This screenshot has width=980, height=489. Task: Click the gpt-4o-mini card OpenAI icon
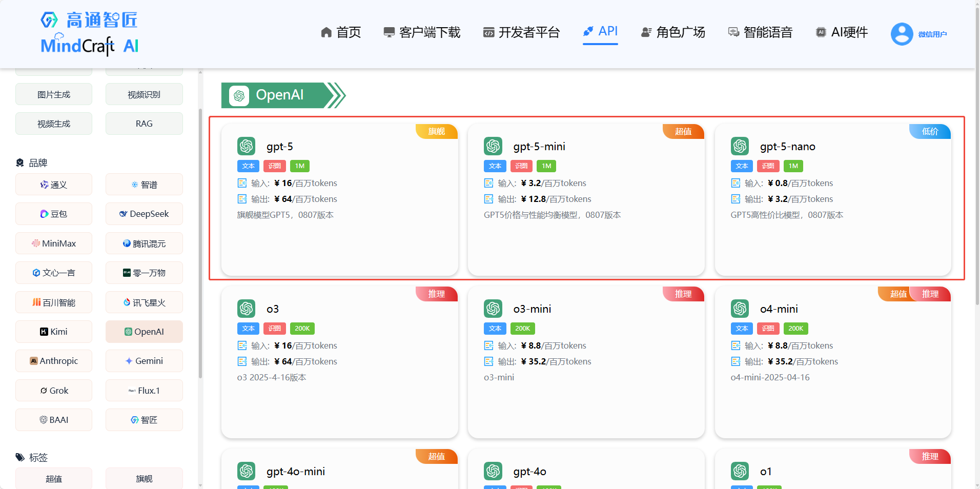247,471
